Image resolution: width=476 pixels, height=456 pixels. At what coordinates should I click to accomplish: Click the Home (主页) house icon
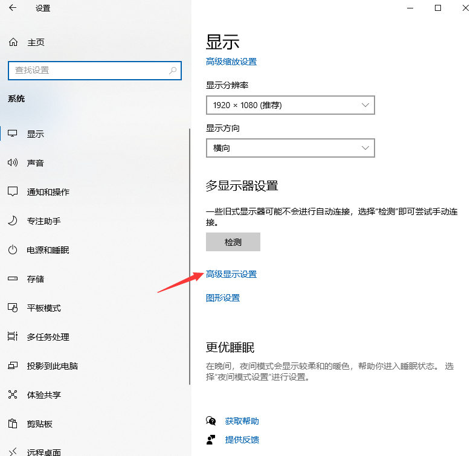click(x=13, y=42)
